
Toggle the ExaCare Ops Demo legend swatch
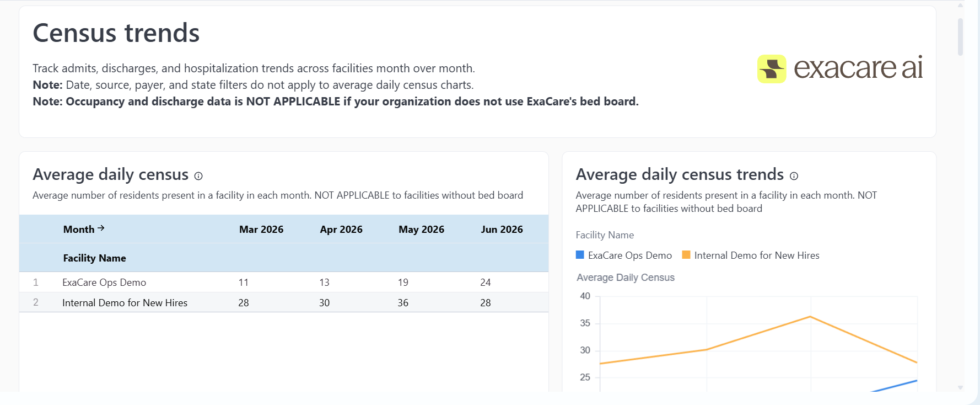(580, 255)
